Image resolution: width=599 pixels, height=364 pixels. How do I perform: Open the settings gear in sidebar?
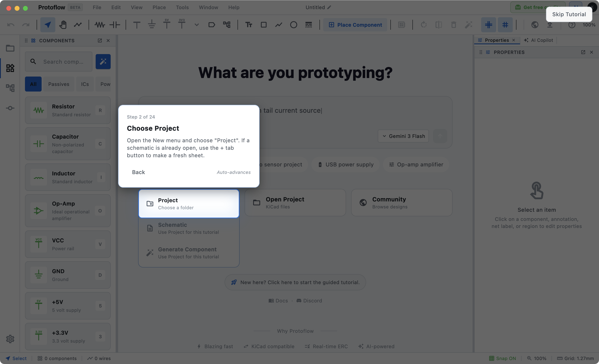pyautogui.click(x=10, y=339)
